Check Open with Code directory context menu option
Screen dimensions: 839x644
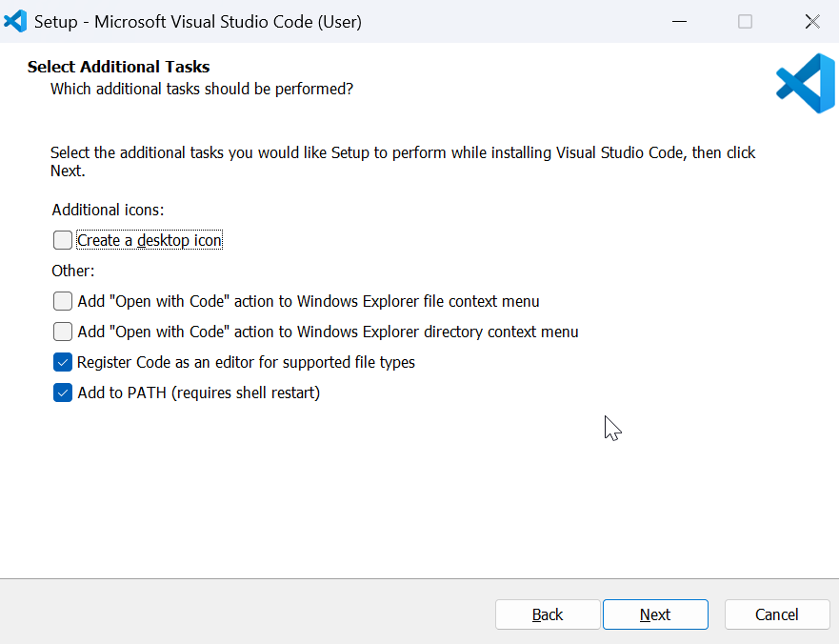63,332
